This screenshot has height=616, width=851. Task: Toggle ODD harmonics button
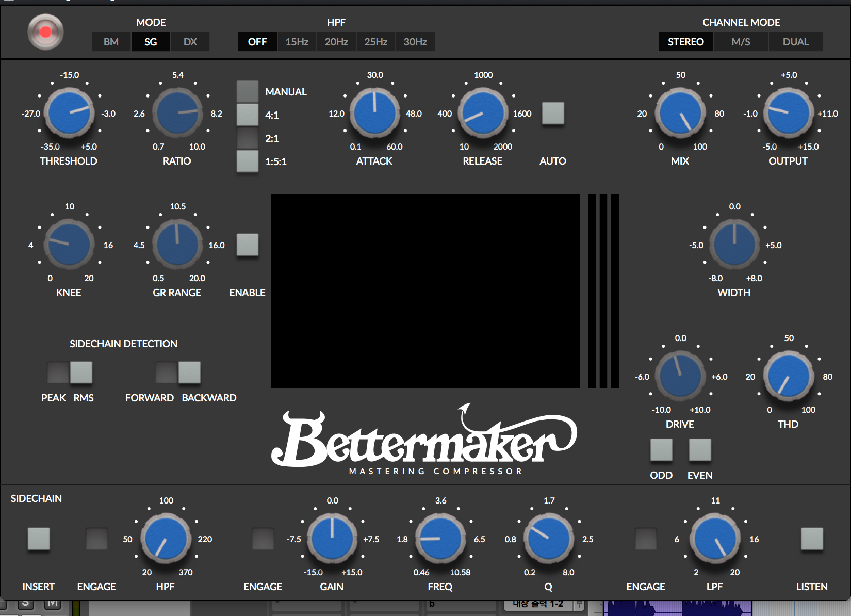coord(661,450)
